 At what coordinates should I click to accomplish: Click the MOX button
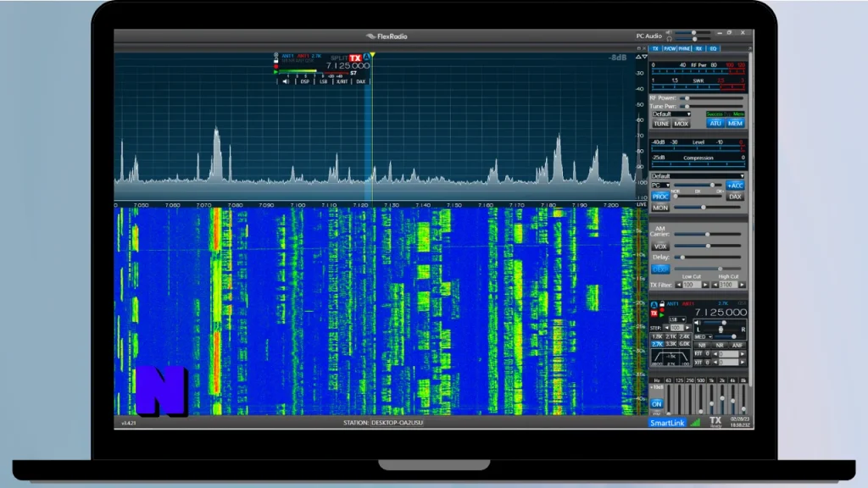tap(681, 124)
